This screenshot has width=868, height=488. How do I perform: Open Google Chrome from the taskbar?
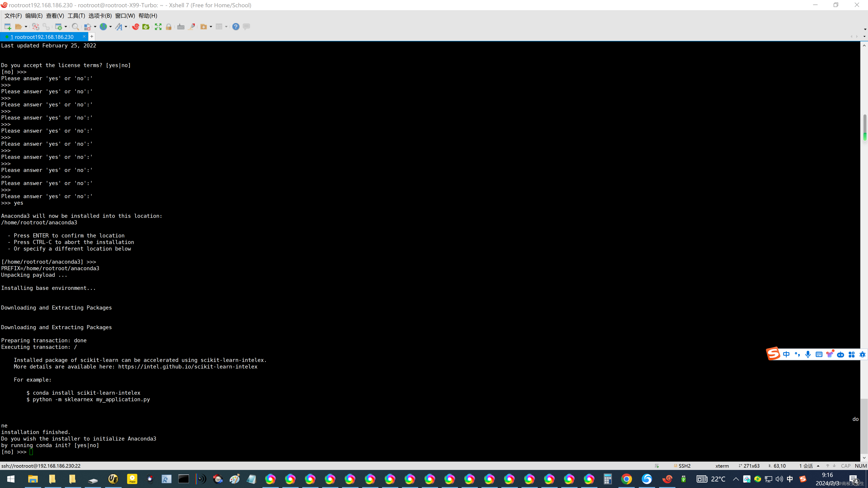point(627,479)
